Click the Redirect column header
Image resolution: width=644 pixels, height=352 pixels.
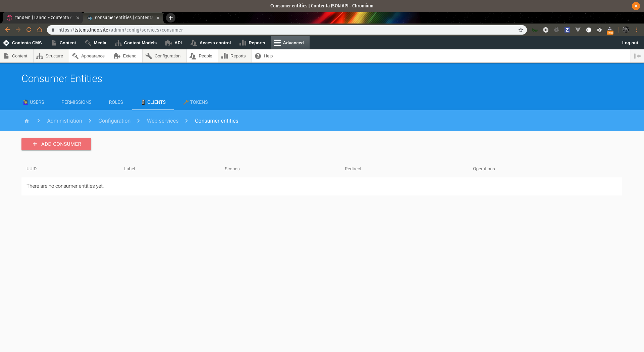point(353,169)
